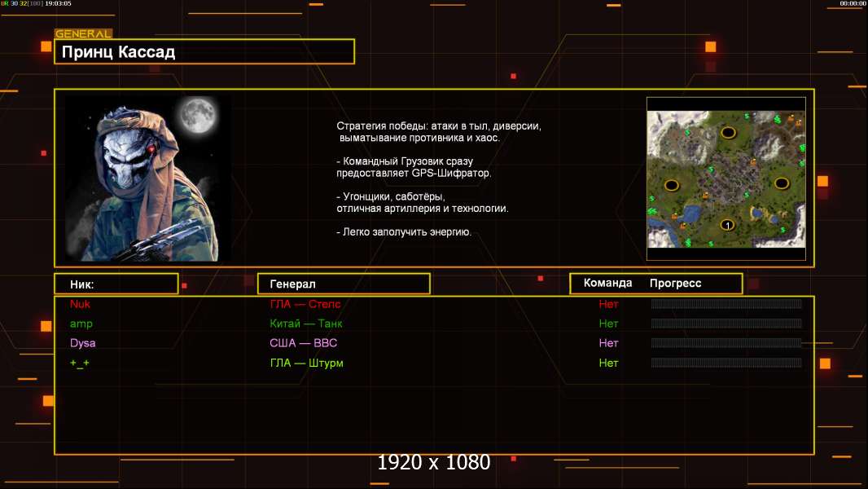
Task: Click +_+ player's team value Нет
Action: coord(608,363)
